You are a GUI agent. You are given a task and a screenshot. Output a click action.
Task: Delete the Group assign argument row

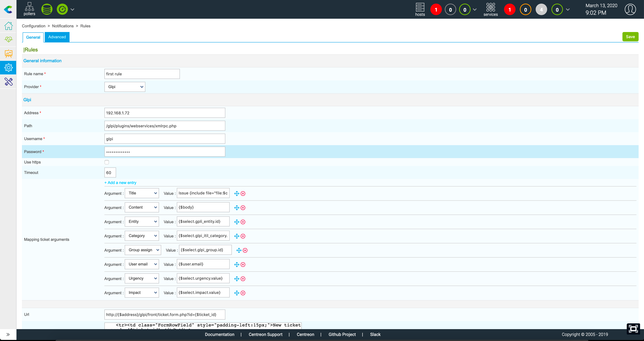245,250
